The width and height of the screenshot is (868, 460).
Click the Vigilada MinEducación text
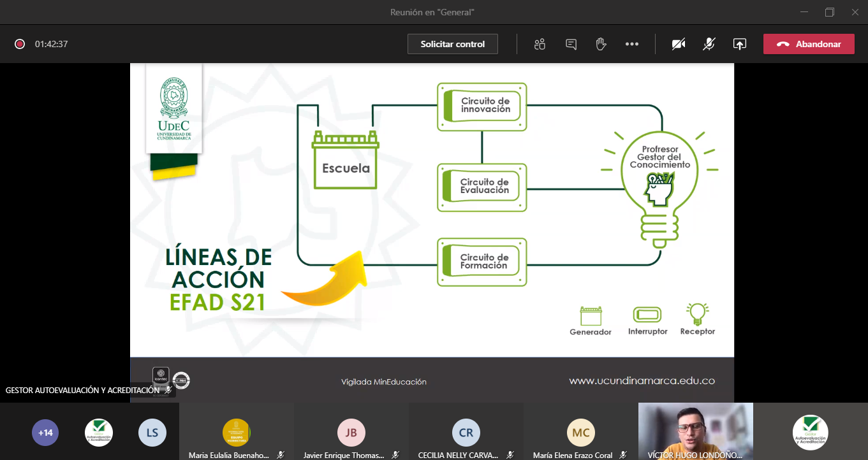[x=384, y=382]
